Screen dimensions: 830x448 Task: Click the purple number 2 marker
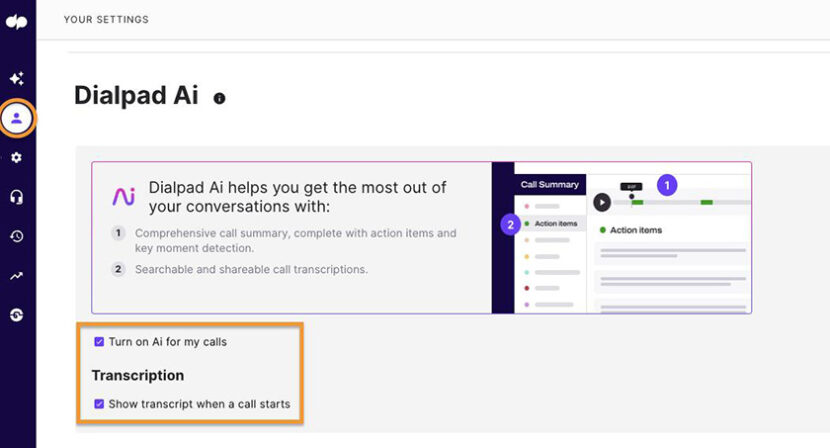[x=510, y=224]
